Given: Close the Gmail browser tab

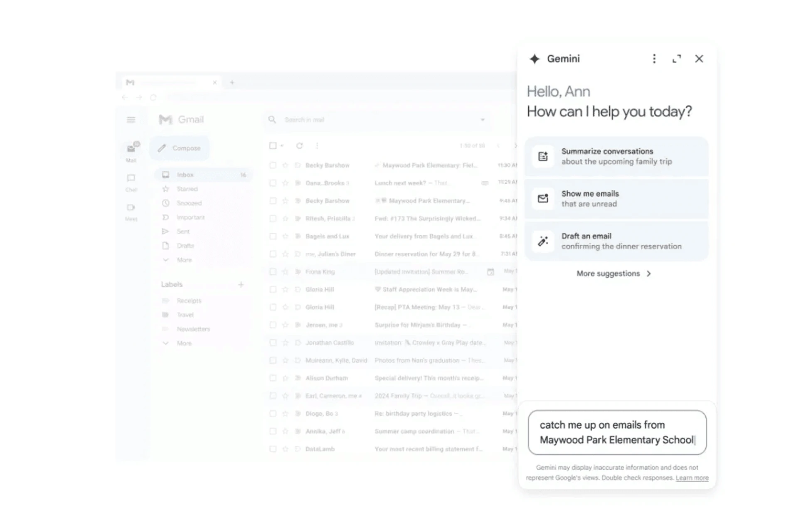Looking at the screenshot, I should click(215, 82).
